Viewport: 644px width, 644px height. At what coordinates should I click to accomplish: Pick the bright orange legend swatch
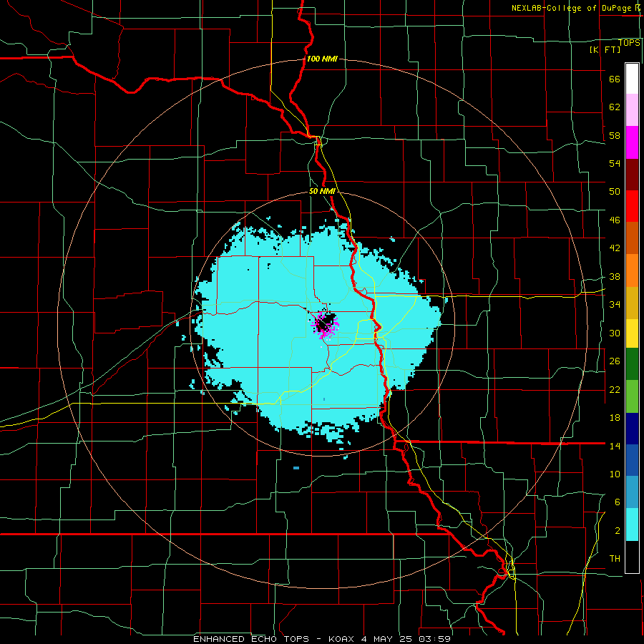click(x=632, y=270)
